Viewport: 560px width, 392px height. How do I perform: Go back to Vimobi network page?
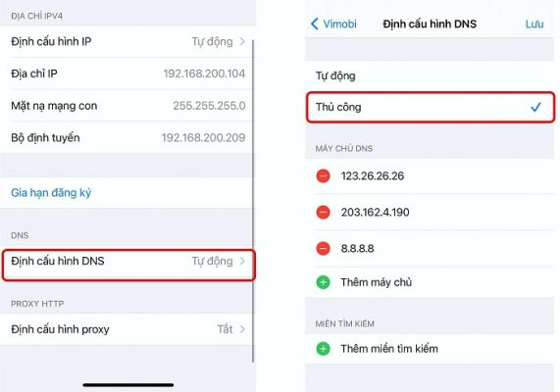click(333, 24)
